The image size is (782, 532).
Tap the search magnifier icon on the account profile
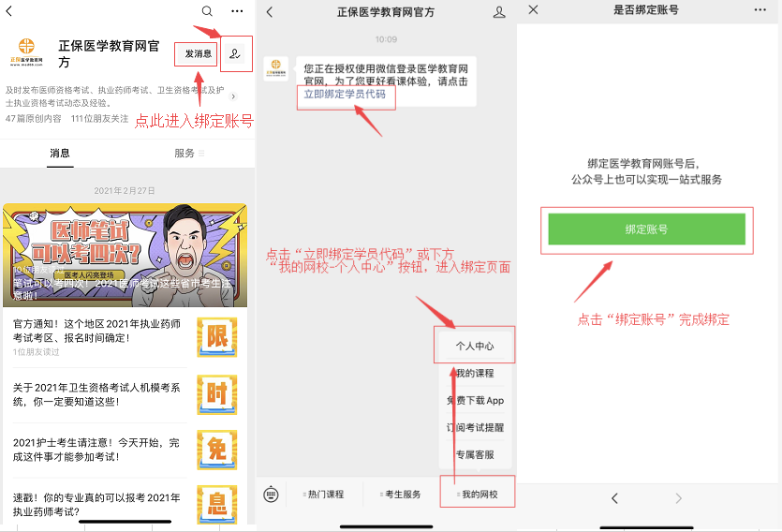click(207, 11)
